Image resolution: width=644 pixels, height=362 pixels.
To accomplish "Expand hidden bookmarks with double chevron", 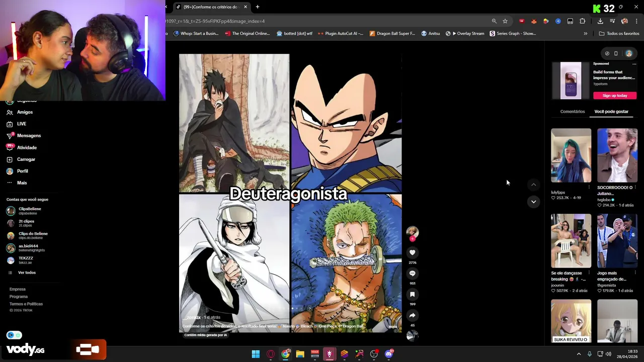I will pyautogui.click(x=585, y=34).
